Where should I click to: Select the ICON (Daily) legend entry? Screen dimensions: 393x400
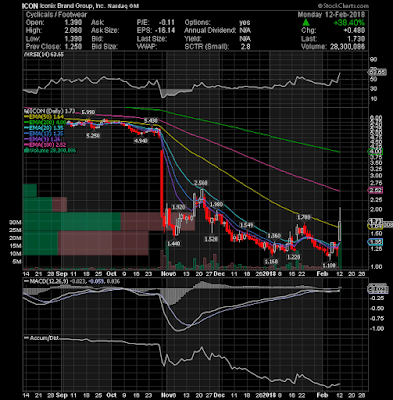click(x=49, y=111)
